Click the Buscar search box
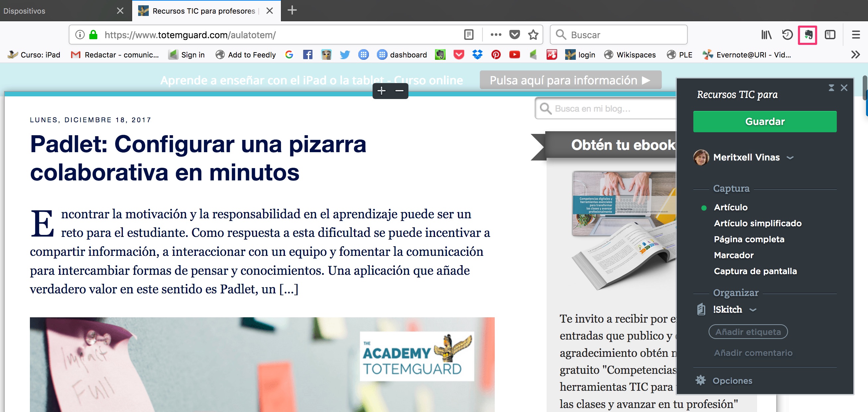The image size is (868, 412). coord(618,35)
